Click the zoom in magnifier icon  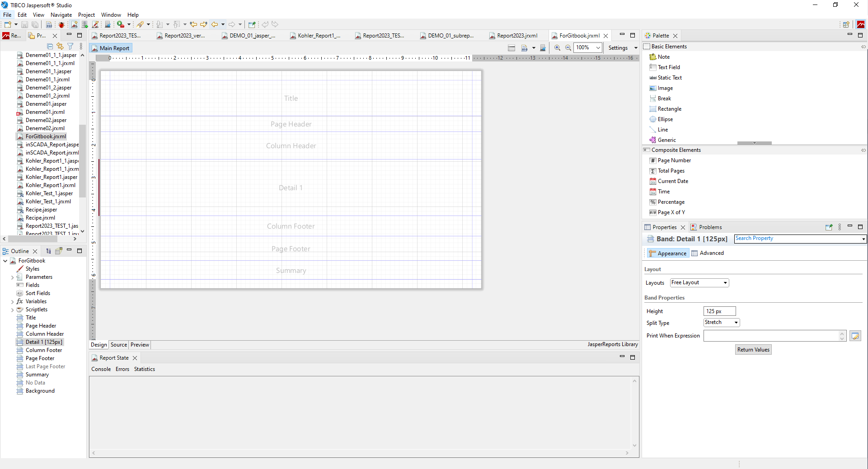pos(557,48)
